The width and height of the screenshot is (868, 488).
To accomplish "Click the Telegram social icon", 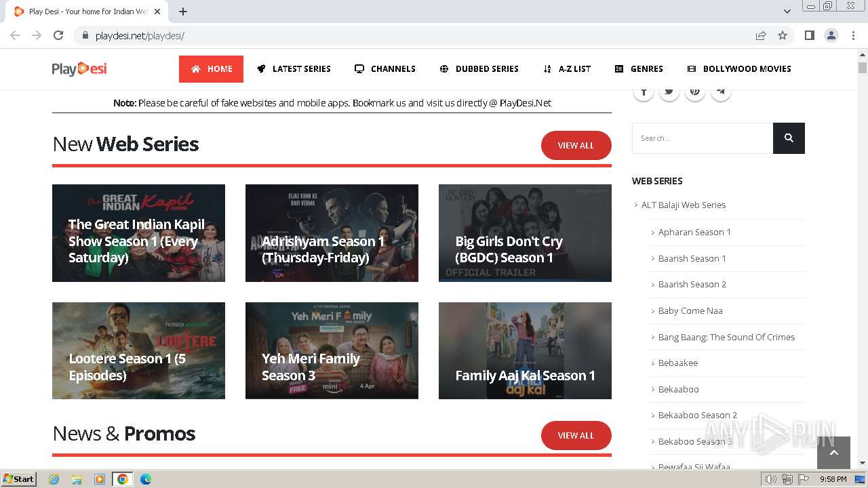I will (721, 91).
